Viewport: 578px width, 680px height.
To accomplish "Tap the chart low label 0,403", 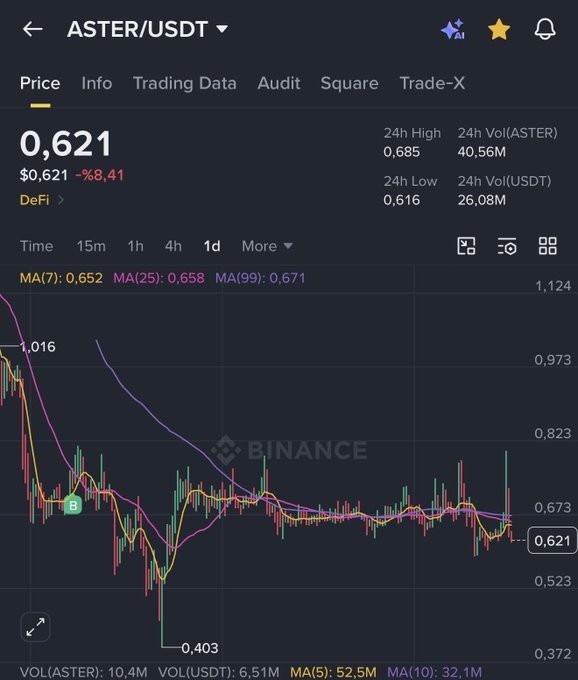I will click(199, 648).
